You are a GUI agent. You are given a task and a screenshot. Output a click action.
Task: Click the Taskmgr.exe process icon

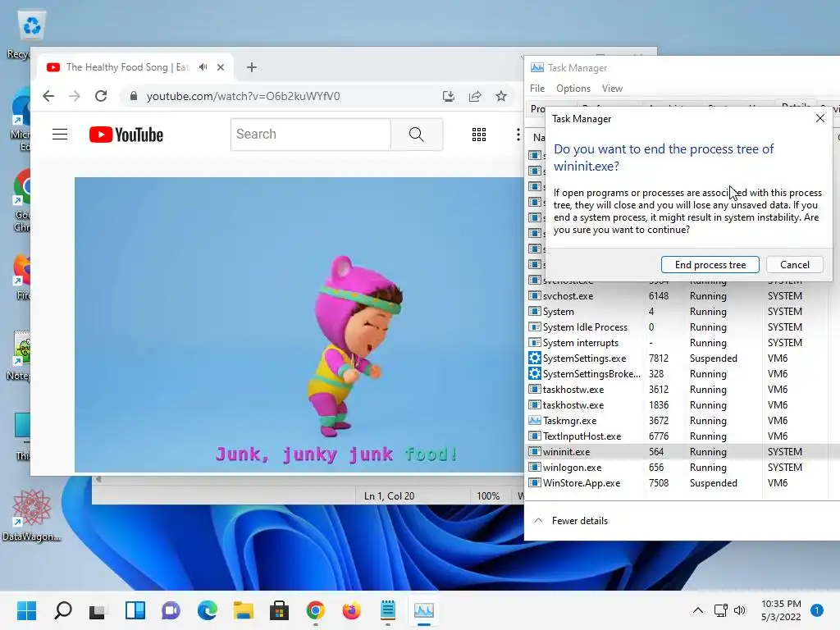[534, 421]
